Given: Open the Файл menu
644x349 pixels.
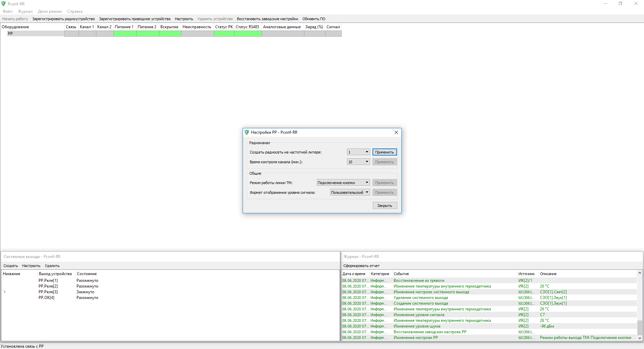Looking at the screenshot, I should point(7,11).
